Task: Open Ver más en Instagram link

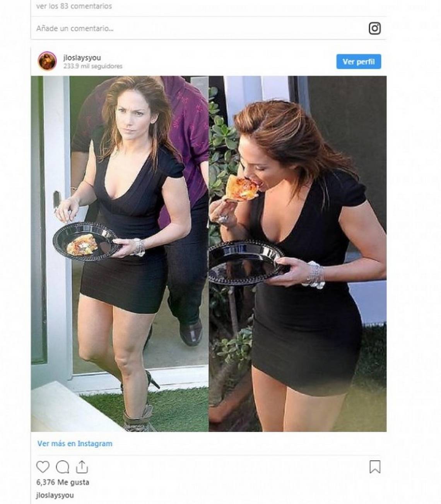Action: 75,444
